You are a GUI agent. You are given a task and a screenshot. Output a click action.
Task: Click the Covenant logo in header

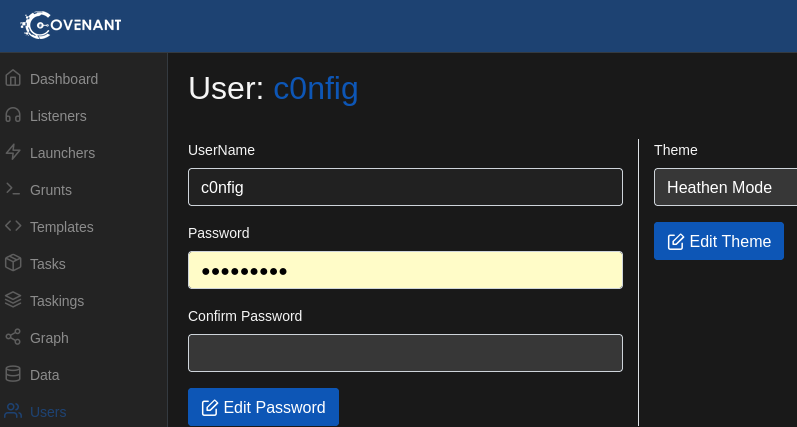tap(70, 25)
